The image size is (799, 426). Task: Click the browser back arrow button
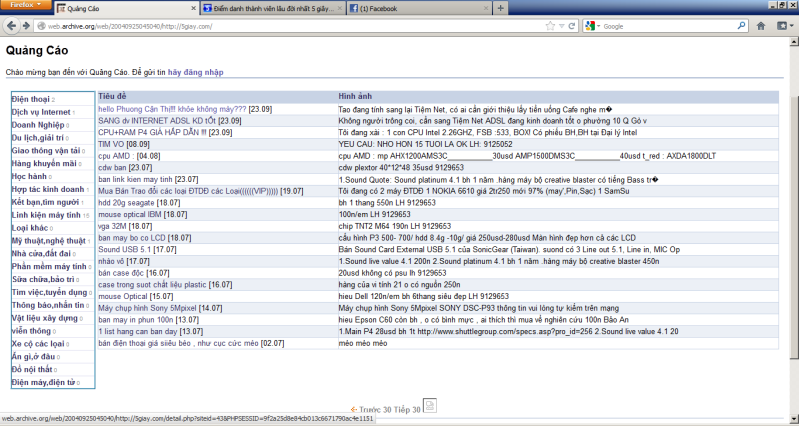(x=11, y=26)
